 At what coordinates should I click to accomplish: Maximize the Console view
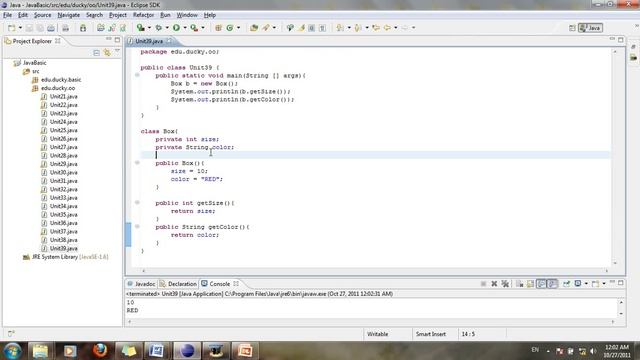point(621,282)
